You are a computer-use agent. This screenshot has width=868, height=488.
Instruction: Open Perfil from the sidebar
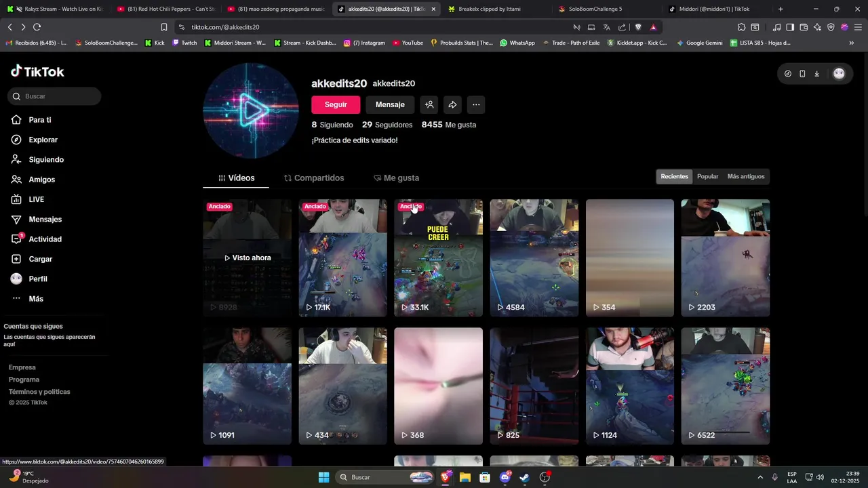tap(29, 279)
